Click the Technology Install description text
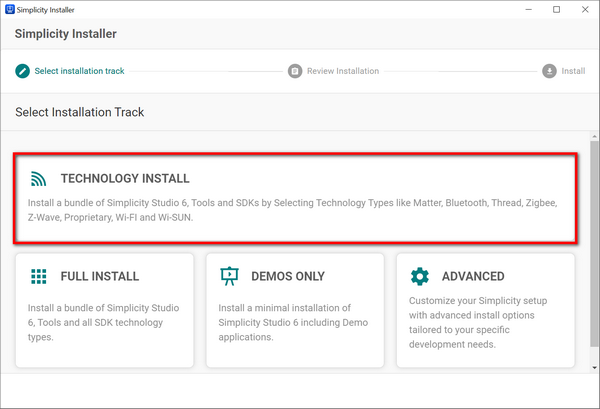The height and width of the screenshot is (409, 600). (x=292, y=210)
